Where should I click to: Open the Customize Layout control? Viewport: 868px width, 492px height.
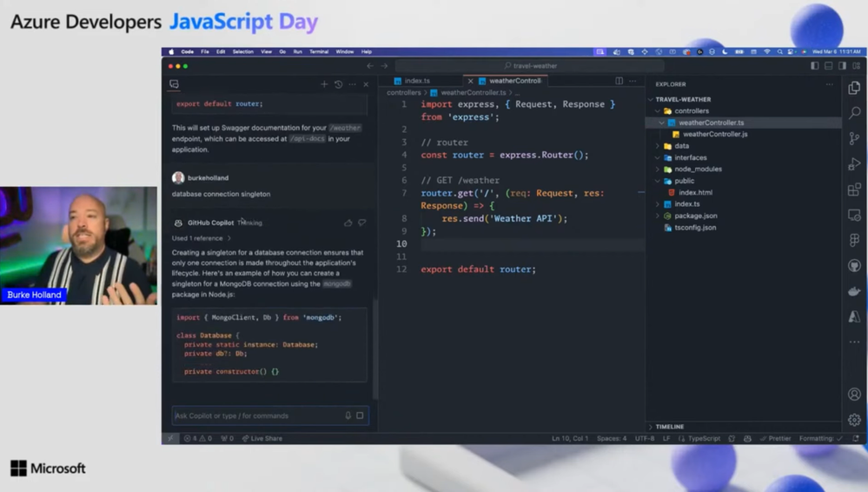click(x=857, y=66)
